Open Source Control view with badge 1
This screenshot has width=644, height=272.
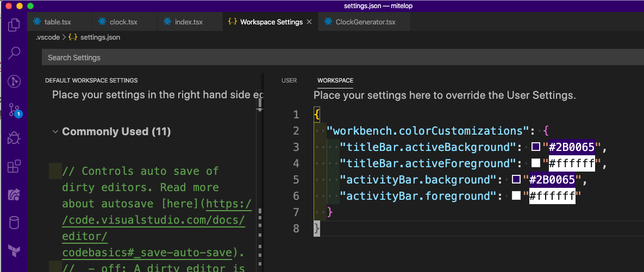[x=15, y=110]
